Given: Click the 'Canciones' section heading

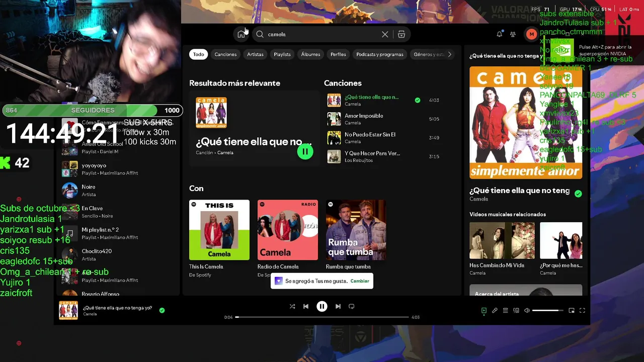Looking at the screenshot, I should pyautogui.click(x=343, y=83).
